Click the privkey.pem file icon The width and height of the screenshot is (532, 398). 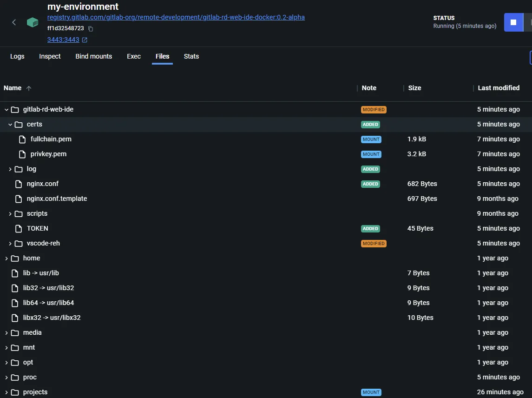click(x=22, y=154)
